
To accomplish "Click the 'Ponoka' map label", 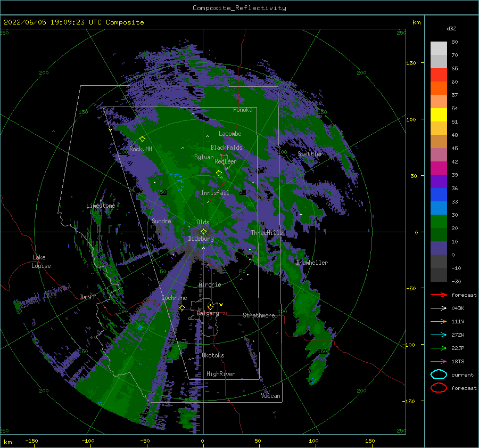I will coord(243,110).
